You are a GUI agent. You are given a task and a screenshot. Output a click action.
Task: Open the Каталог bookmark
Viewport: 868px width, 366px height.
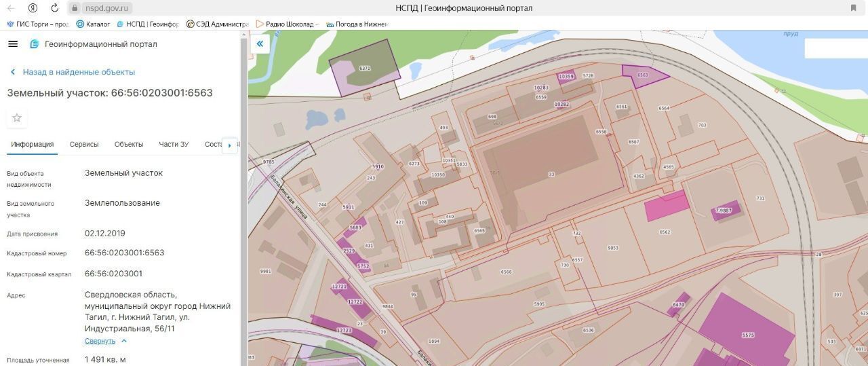[x=94, y=24]
